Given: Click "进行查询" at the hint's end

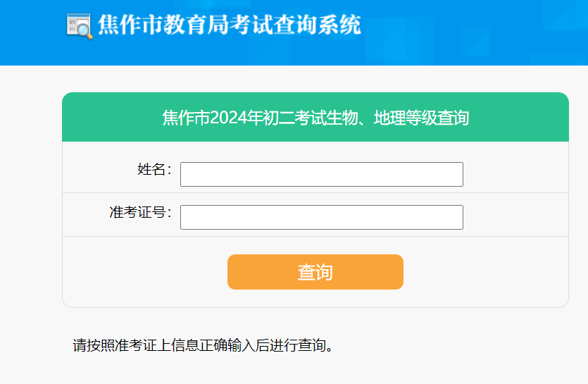Looking at the screenshot, I should click(x=297, y=345).
